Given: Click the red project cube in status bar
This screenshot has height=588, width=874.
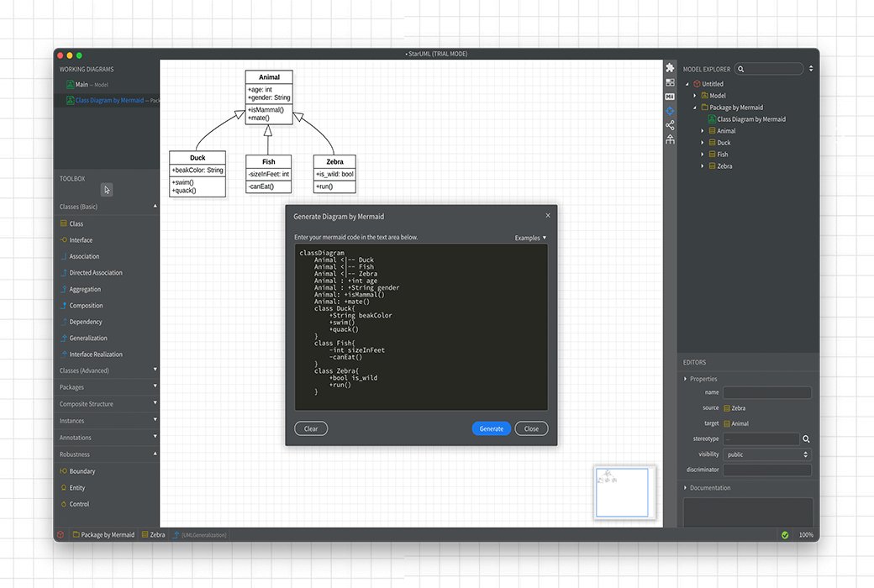Looking at the screenshot, I should click(61, 535).
